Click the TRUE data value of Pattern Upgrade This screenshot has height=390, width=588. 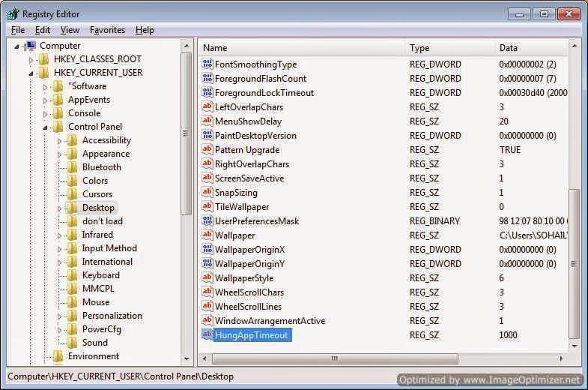point(510,150)
